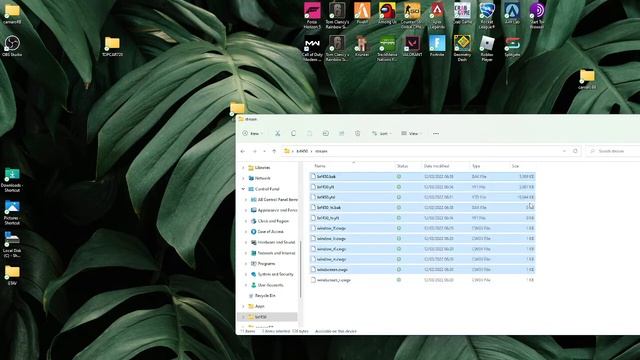Click the Search box in Explorer
This screenshot has height=360, width=640.
[x=613, y=151]
